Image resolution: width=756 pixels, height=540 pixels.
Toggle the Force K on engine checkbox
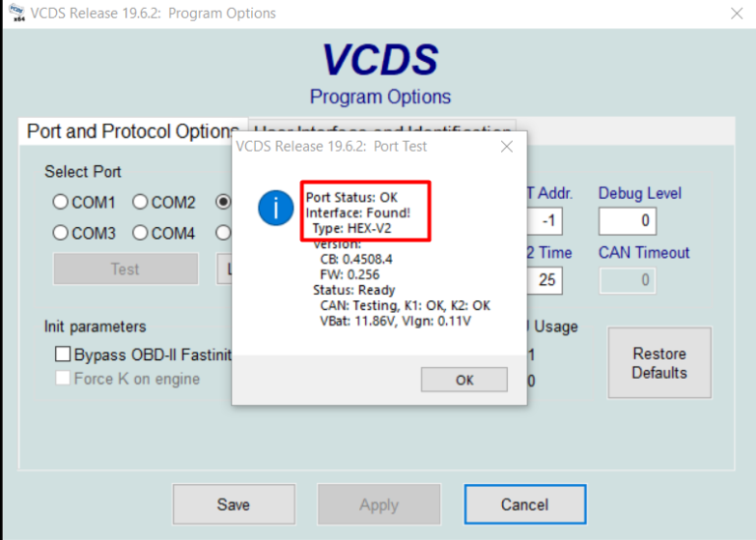coord(63,378)
